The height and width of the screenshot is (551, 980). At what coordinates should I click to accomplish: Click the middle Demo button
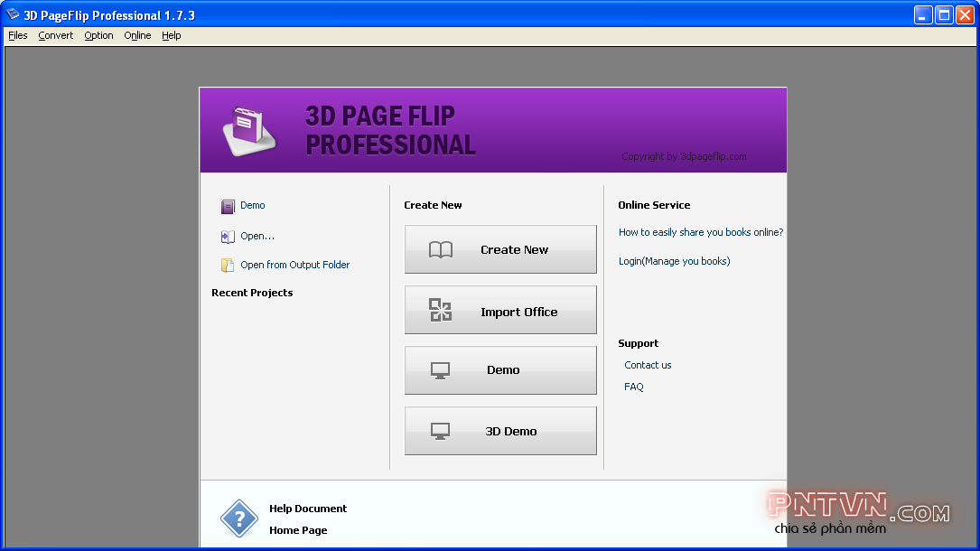pos(500,370)
